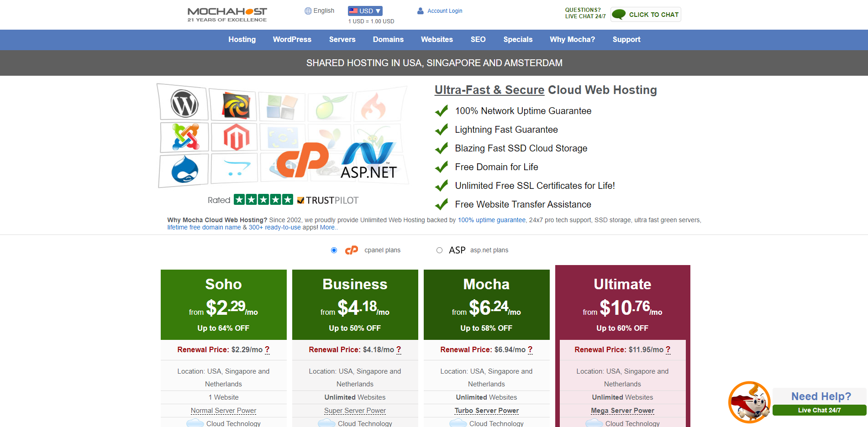Click the Trustpilot five-star rating
The image size is (868, 427).
(263, 200)
